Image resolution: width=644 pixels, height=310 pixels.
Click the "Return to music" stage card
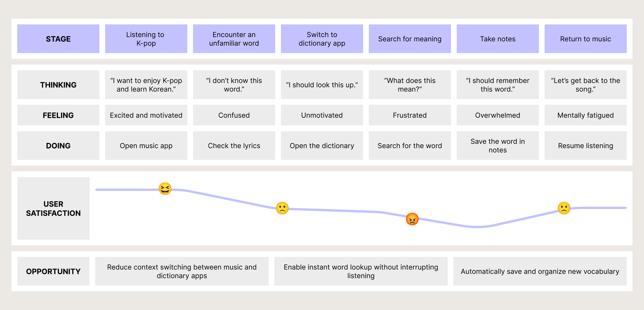coord(585,39)
